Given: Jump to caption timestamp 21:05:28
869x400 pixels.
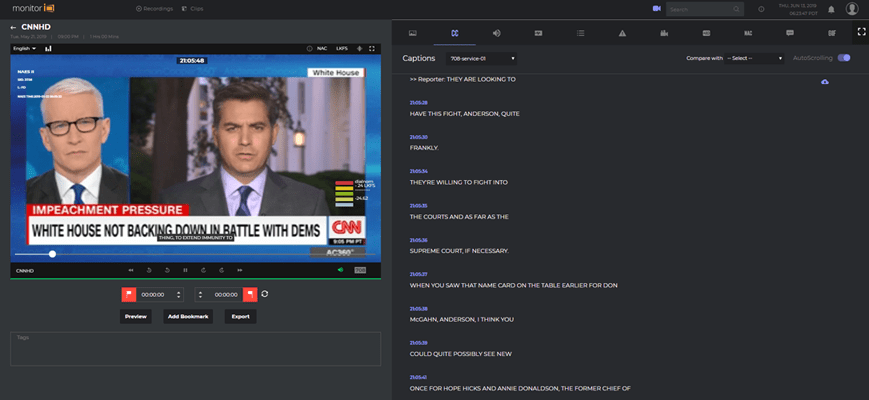Looking at the screenshot, I should point(418,102).
